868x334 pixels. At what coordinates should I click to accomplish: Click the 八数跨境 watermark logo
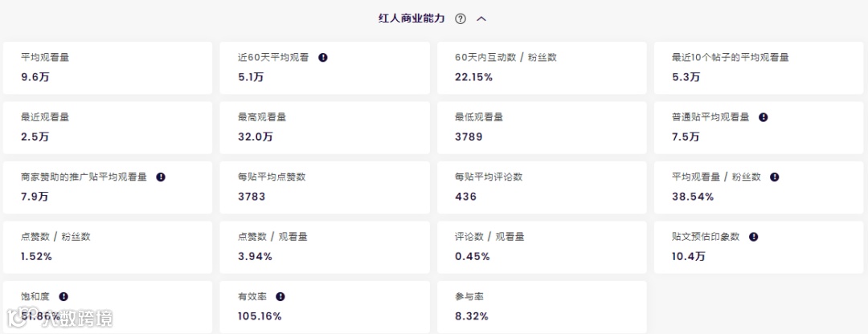coord(59,319)
